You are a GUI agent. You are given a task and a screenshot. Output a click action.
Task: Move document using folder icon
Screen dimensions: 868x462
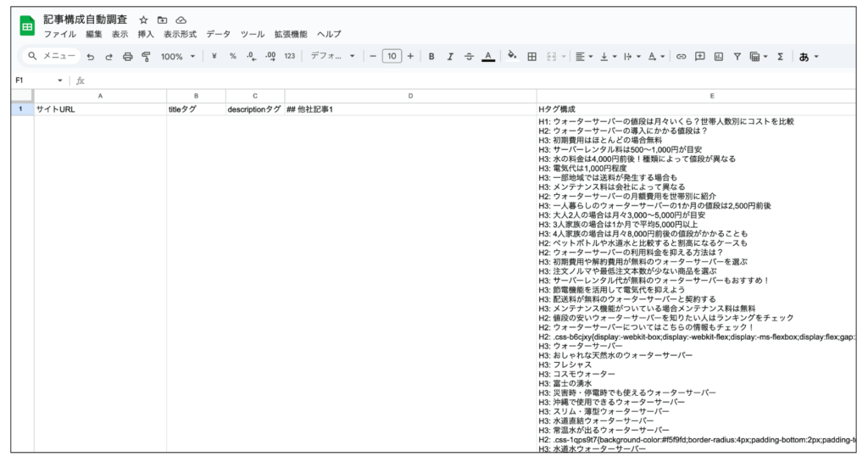(162, 19)
